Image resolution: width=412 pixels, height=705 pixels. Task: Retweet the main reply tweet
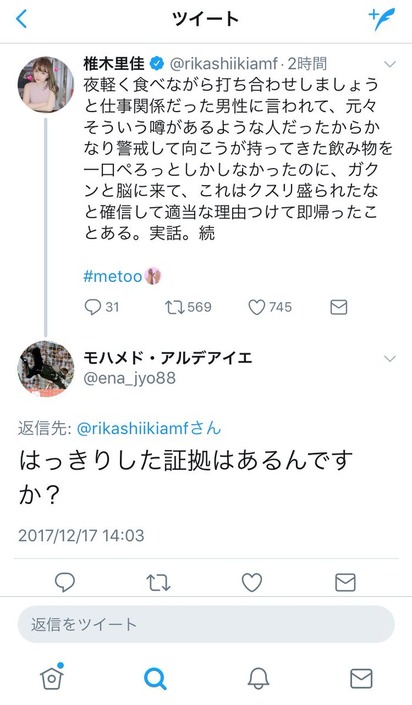(x=158, y=583)
